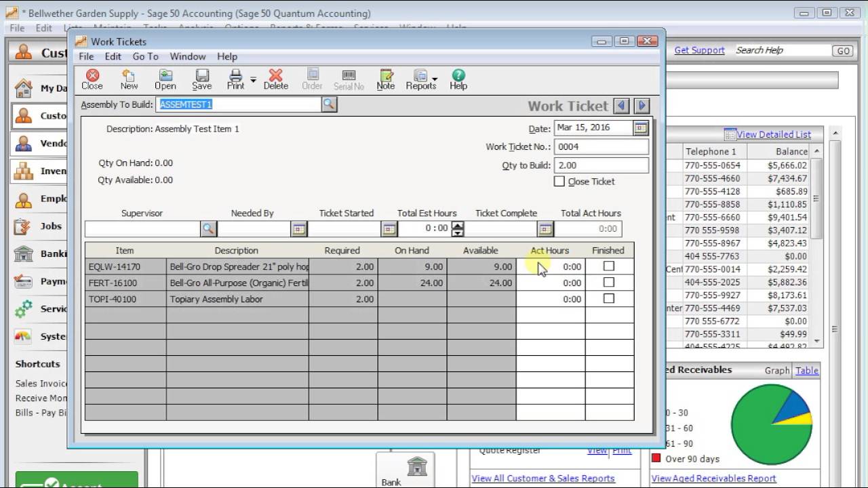Click the Customers navigation icon in sidebar
Screen dimensions: 868x488
click(24, 116)
